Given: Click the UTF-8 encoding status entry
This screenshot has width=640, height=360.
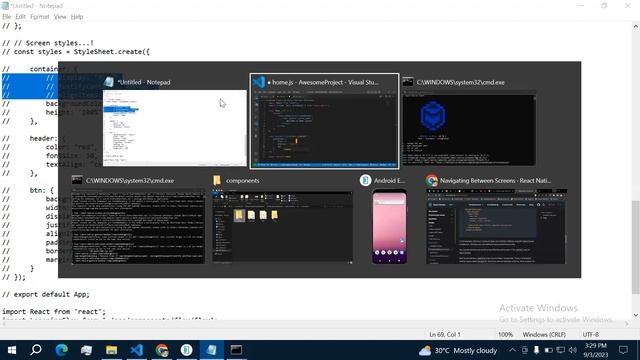Looking at the screenshot, I should click(591, 334).
